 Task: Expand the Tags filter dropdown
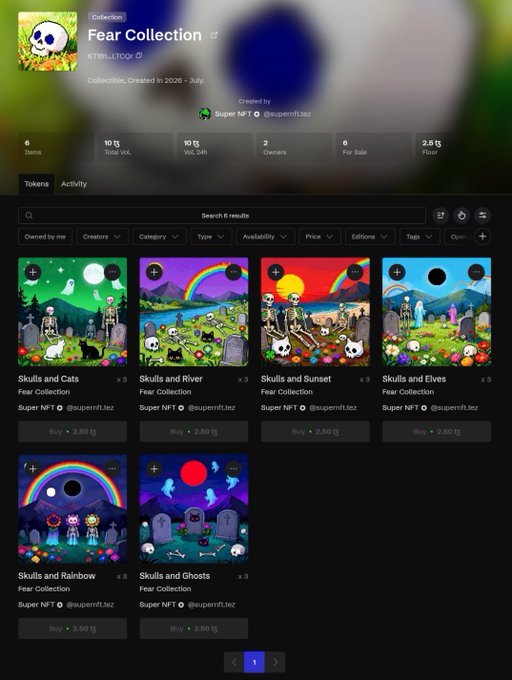point(420,236)
